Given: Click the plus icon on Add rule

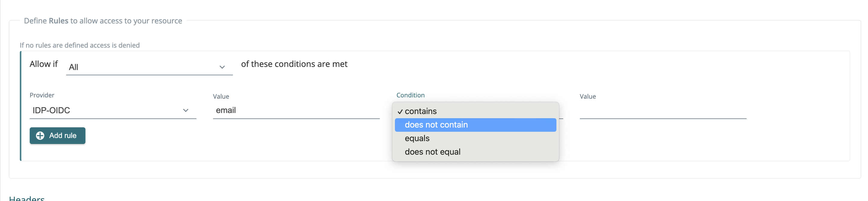Looking at the screenshot, I should click(40, 136).
